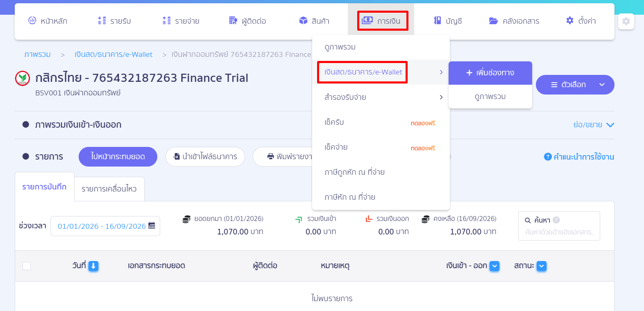Viewport: 644px width, 311px height.
Task: Tick the select-all checkbox in table header
Action: (x=27, y=266)
